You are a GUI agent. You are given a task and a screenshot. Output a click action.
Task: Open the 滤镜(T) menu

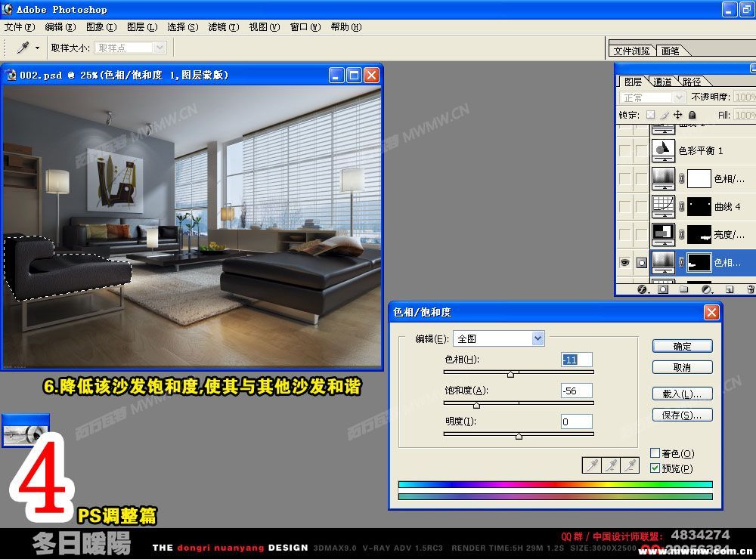[224, 27]
